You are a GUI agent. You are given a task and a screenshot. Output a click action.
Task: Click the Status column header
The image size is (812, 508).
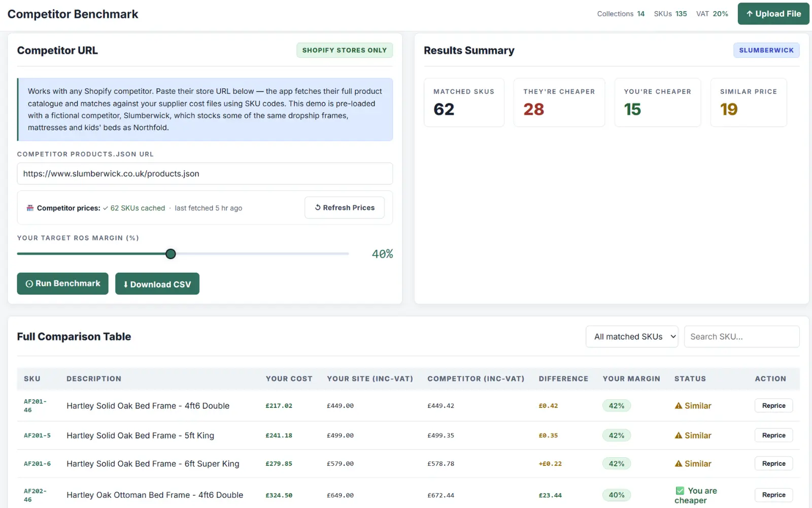click(690, 379)
